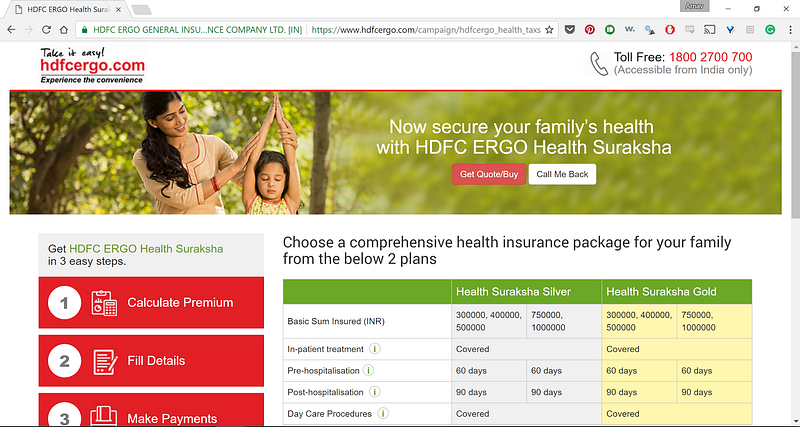The width and height of the screenshot is (800, 427).
Task: Click the '(Accessible from India only)' note
Action: coord(683,70)
